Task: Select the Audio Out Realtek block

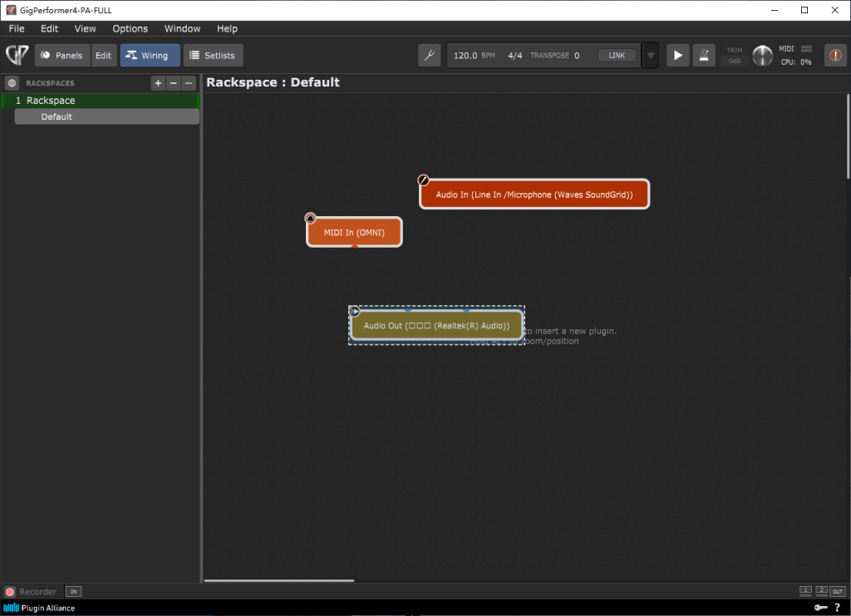Action: coord(437,326)
